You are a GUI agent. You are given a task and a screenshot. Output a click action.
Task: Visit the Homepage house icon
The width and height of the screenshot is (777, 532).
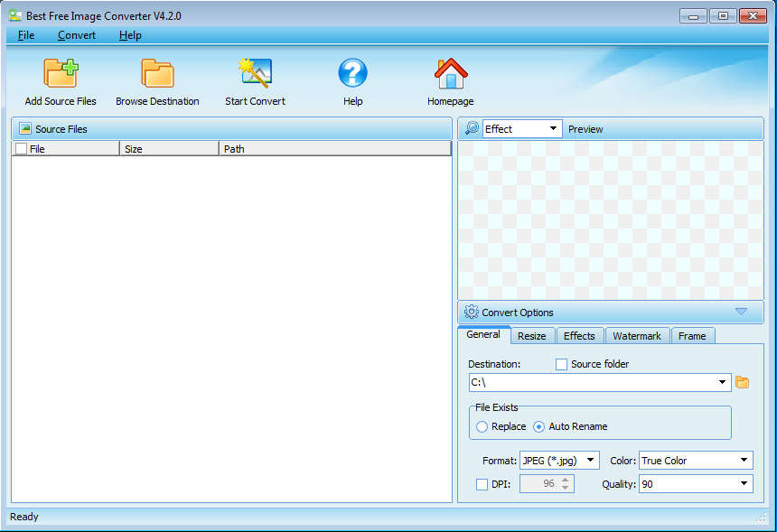point(450,73)
